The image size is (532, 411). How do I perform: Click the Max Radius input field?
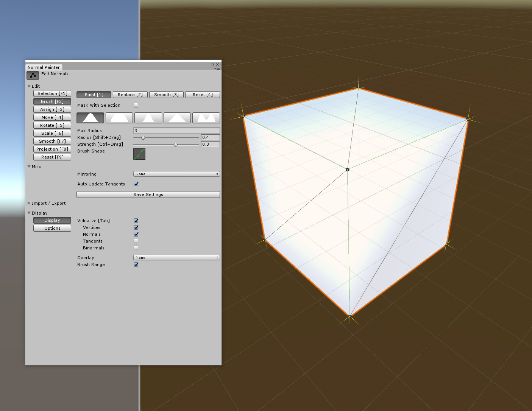tap(176, 130)
